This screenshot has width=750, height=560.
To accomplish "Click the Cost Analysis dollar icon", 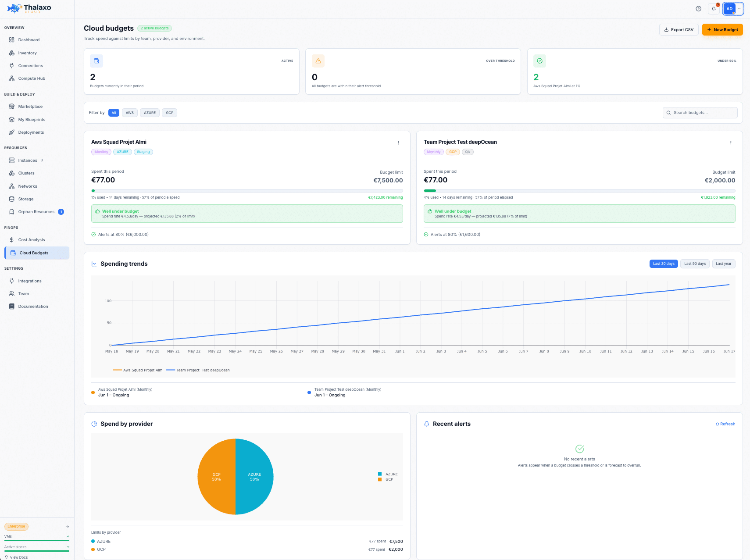I will (12, 240).
